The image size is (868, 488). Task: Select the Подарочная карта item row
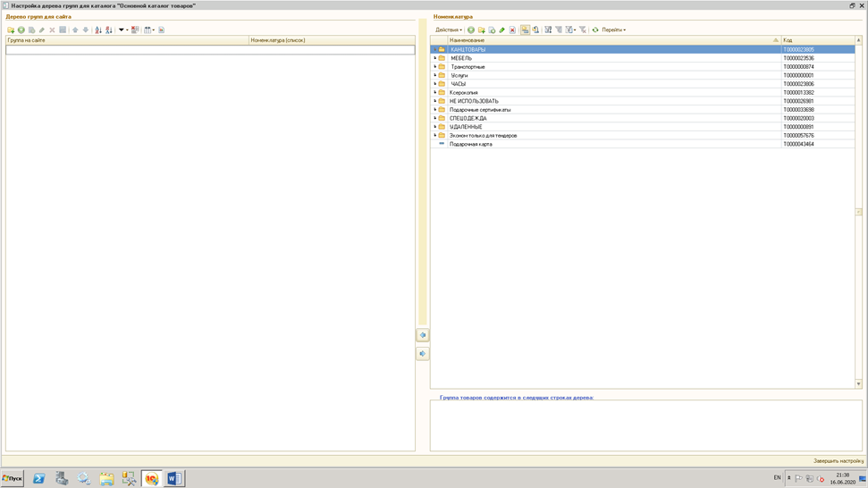[x=470, y=144]
